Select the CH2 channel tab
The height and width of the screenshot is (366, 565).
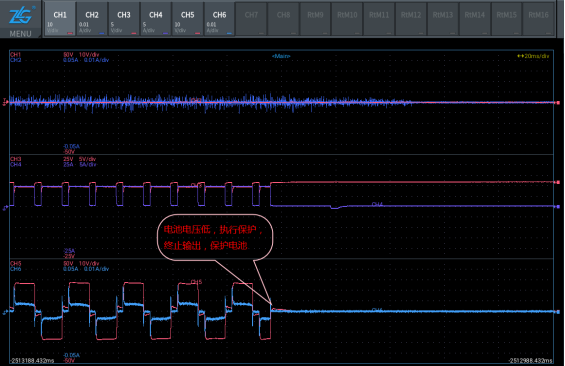[92, 19]
